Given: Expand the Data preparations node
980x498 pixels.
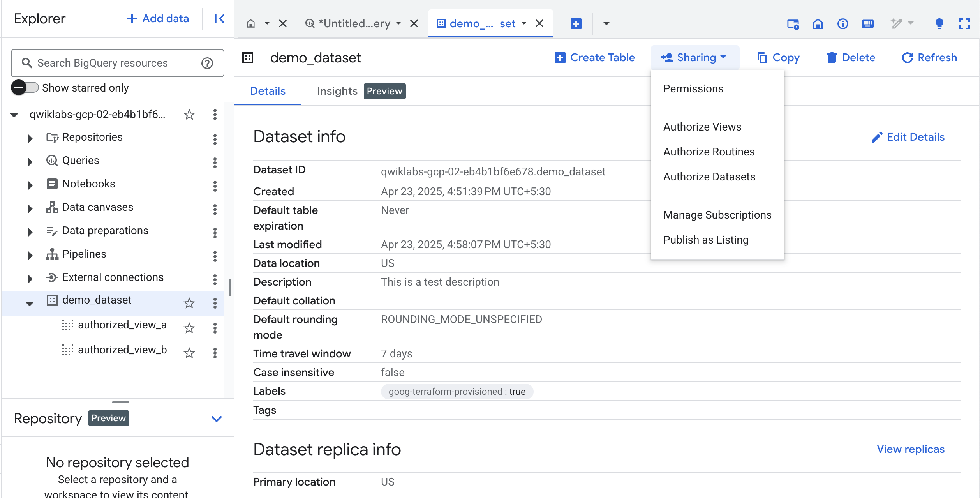Looking at the screenshot, I should tap(30, 232).
